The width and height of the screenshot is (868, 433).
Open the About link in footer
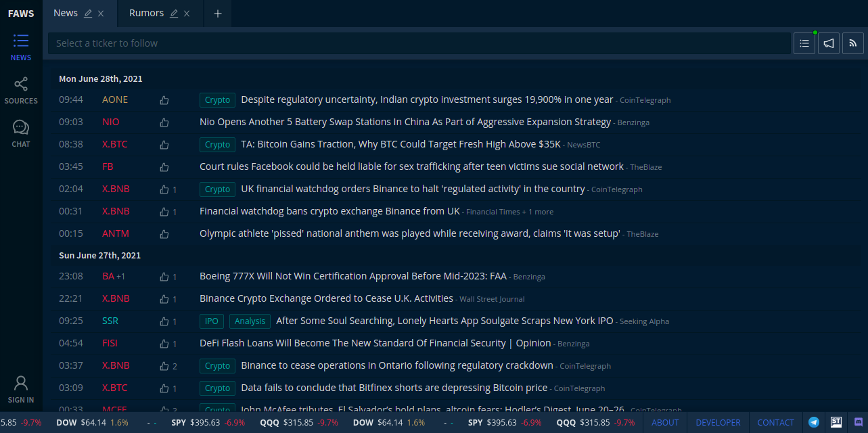pos(665,422)
